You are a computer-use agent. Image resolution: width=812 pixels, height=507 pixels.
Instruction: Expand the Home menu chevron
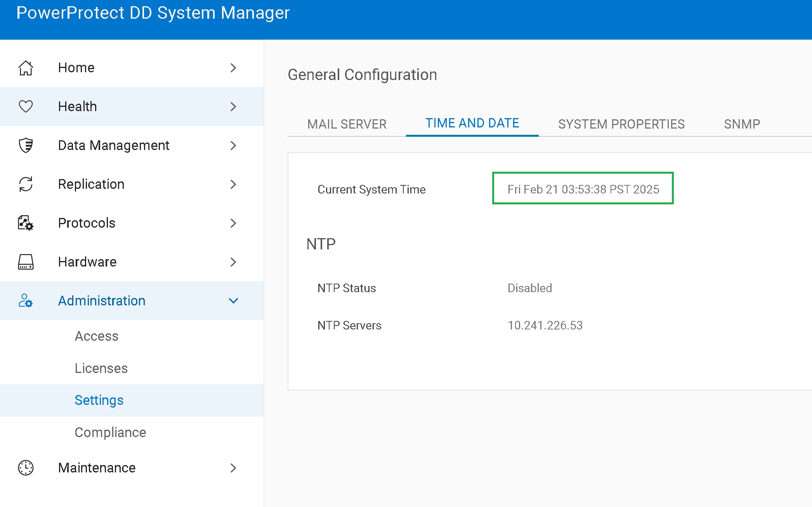(x=233, y=67)
